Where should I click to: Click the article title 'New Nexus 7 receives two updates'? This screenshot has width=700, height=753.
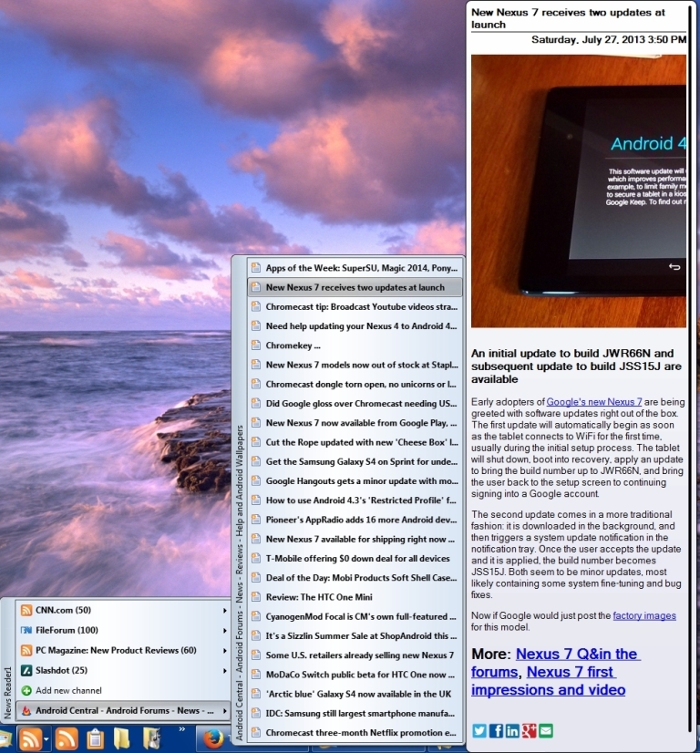coord(568,18)
